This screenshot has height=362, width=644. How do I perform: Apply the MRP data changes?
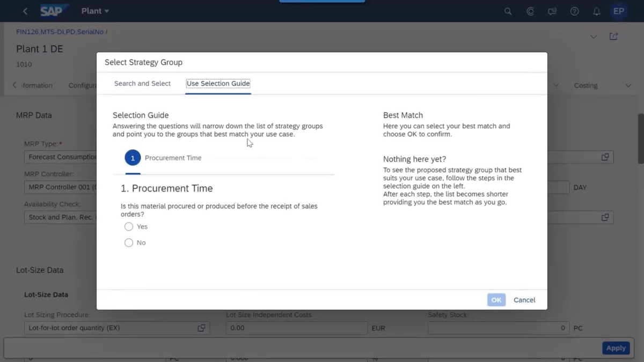(x=616, y=348)
